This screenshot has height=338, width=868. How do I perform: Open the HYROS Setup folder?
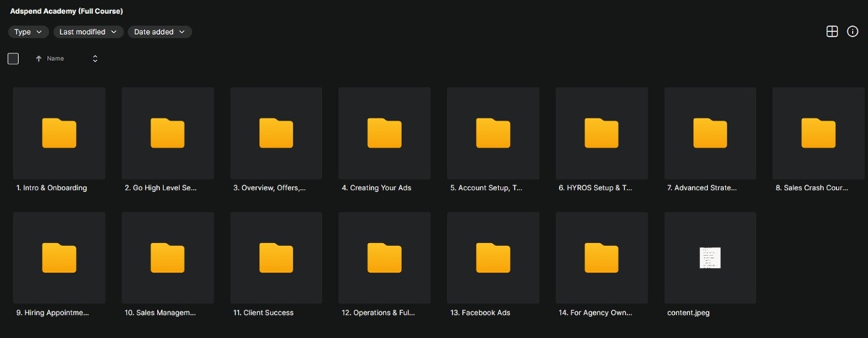point(601,133)
